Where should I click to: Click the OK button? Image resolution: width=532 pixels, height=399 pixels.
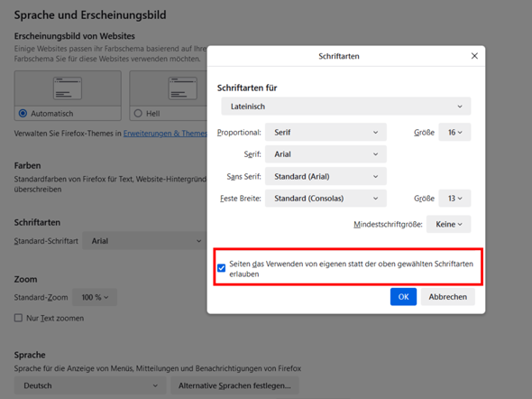click(x=403, y=297)
